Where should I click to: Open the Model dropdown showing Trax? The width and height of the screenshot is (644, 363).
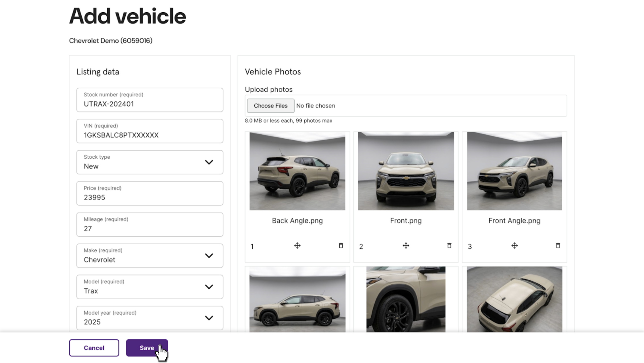(x=150, y=287)
